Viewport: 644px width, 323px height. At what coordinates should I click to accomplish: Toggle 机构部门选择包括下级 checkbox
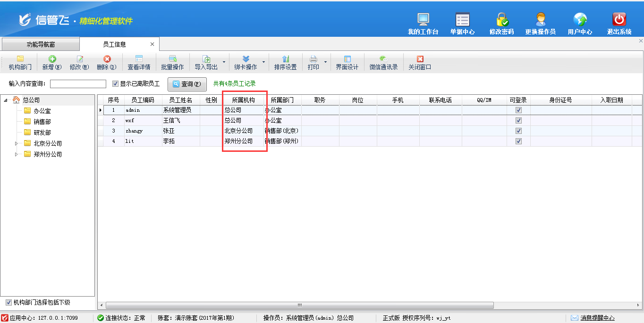(8, 302)
